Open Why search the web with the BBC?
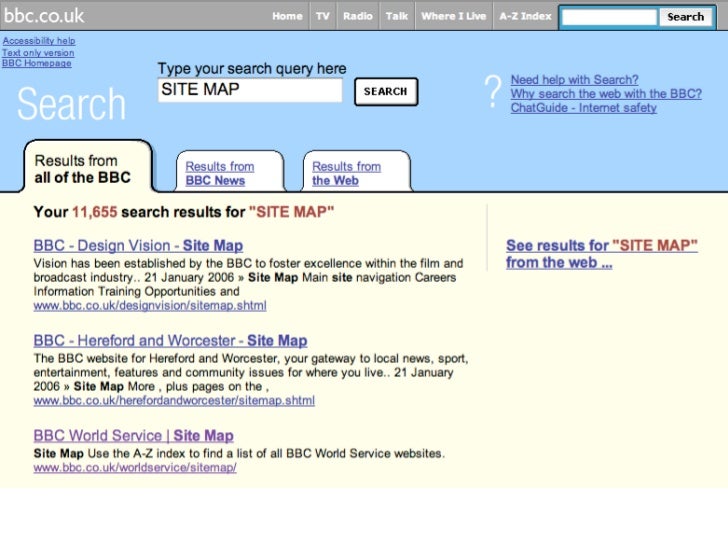Screen dimensions: 728x546 (x=606, y=94)
